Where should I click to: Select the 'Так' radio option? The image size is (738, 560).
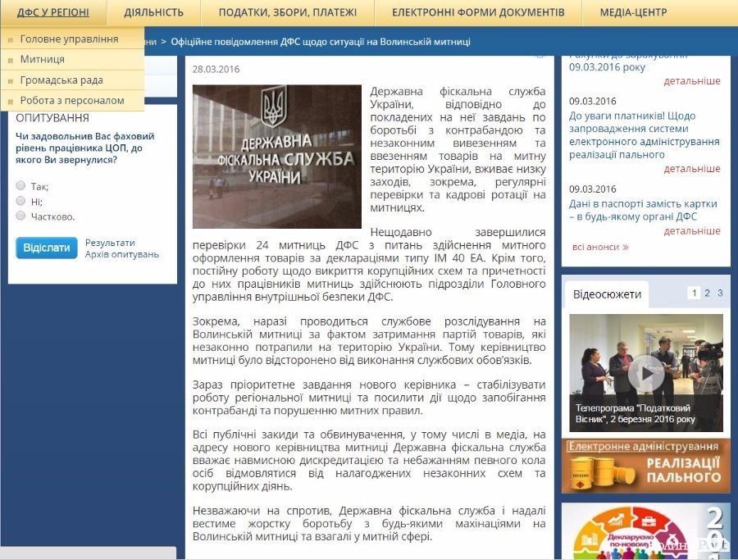tap(20, 186)
